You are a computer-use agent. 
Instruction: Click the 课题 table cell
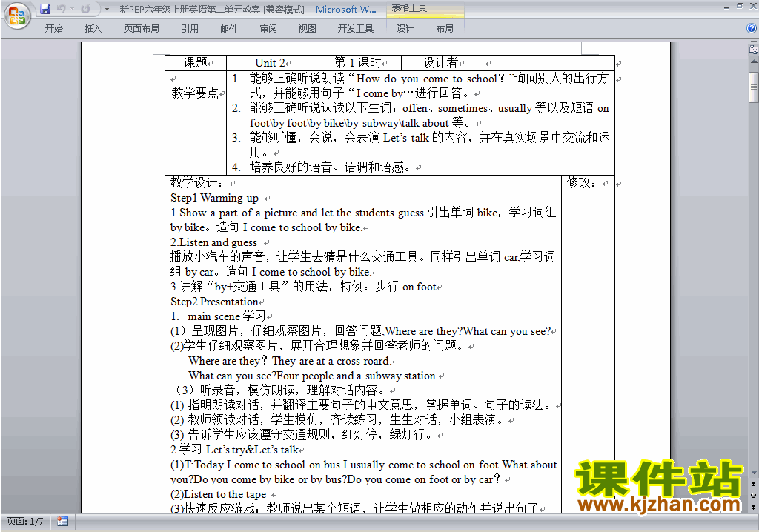click(x=196, y=62)
